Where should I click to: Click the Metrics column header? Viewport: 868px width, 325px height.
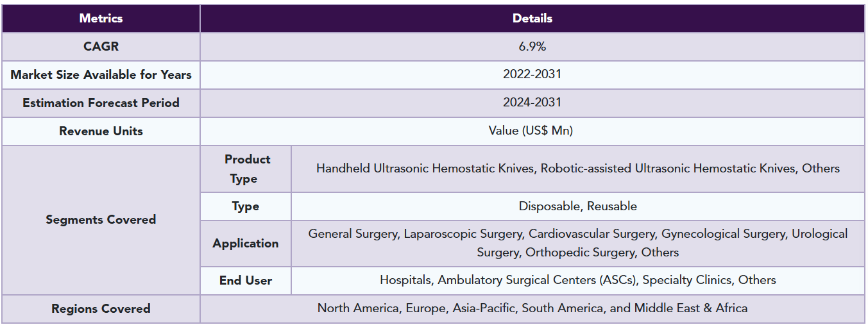(x=101, y=19)
